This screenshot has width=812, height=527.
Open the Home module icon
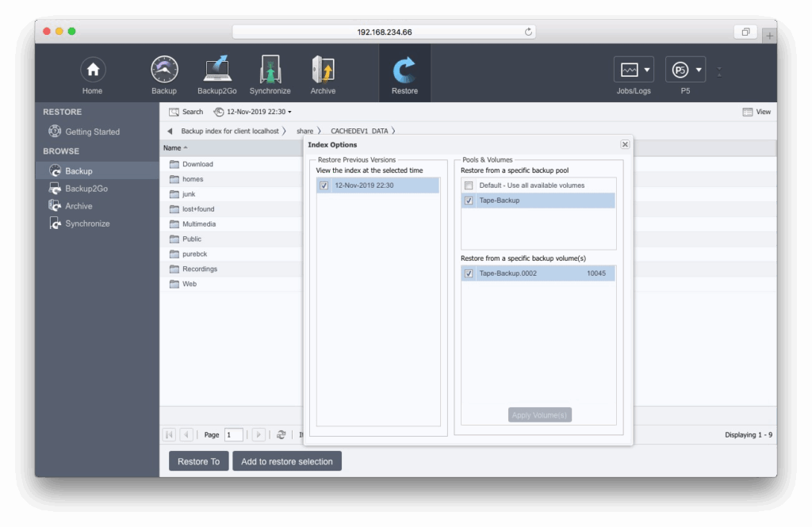click(93, 71)
